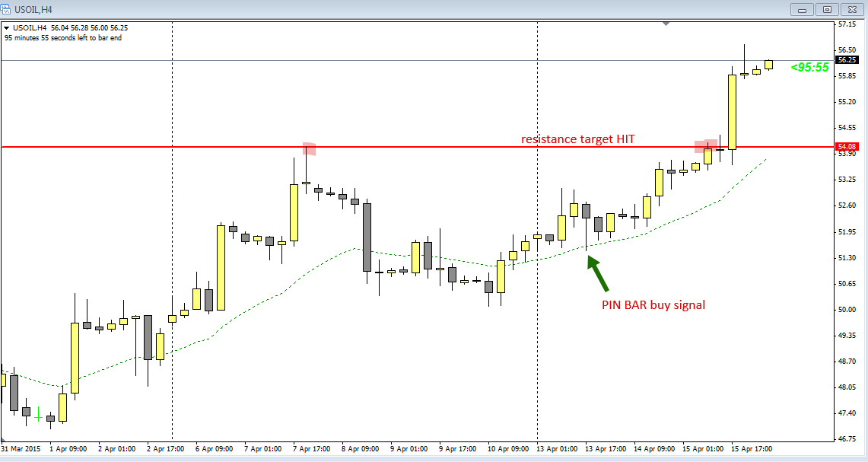Screen dimensions: 868x462
Task: Click the '9 Apr 17:00' time axis label
Action: pyautogui.click(x=458, y=449)
